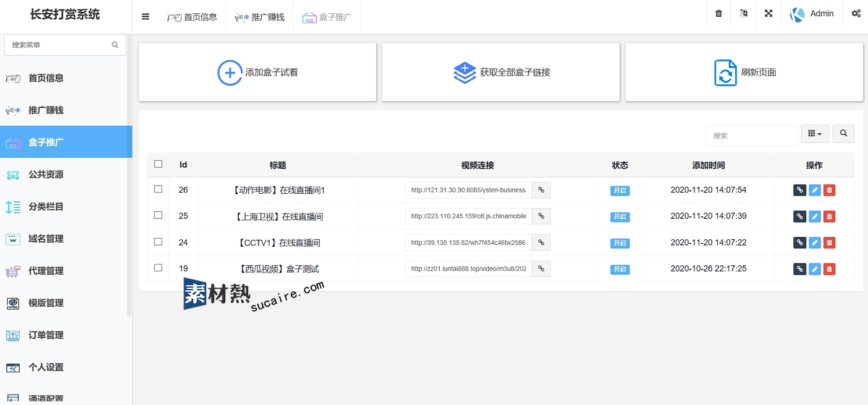This screenshot has width=868, height=405.
Task: Delete row 26 with the red trash icon
Action: 830,190
